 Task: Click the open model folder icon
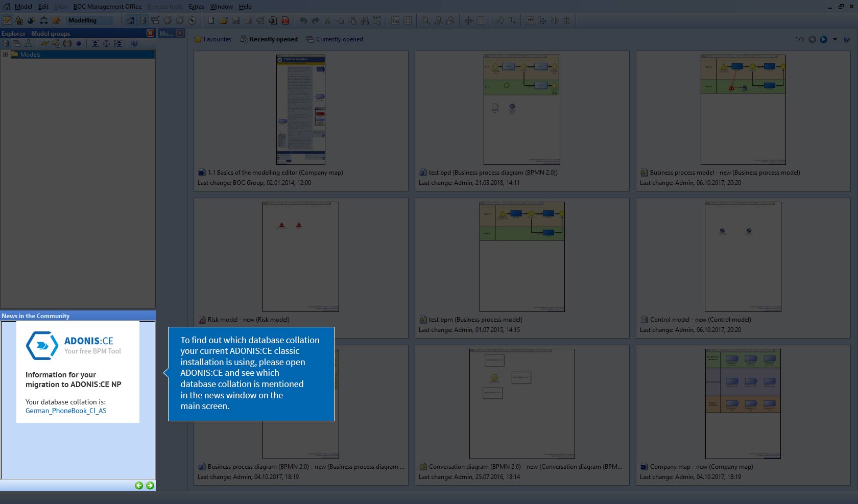224,20
